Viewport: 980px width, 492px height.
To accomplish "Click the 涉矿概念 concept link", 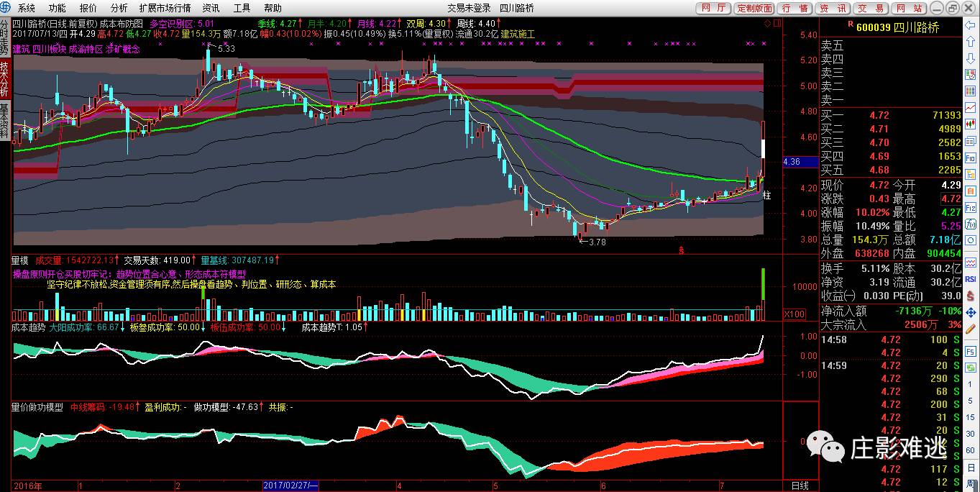I will (x=123, y=50).
